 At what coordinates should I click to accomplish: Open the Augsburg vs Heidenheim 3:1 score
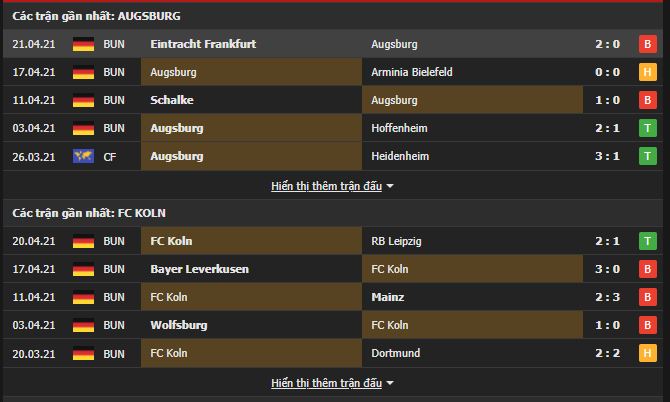(x=607, y=156)
